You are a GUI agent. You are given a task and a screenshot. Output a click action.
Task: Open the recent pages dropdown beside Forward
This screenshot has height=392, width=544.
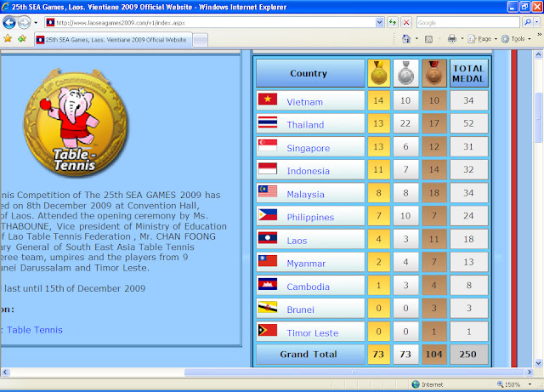tap(36, 23)
